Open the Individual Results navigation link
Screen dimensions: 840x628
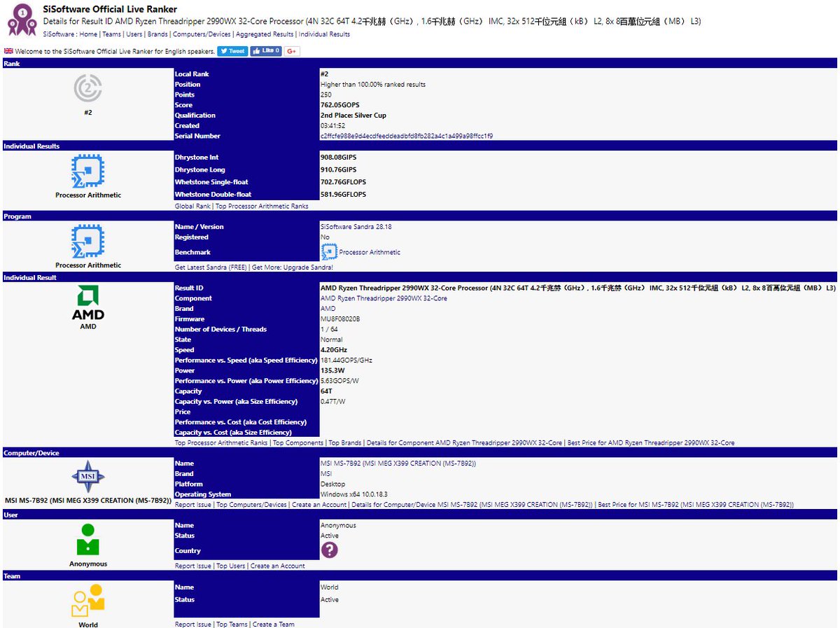click(325, 34)
